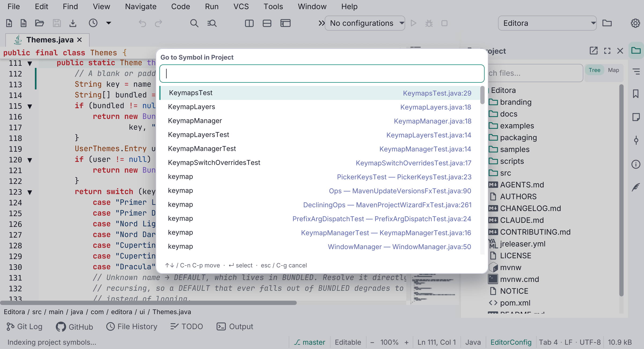The width and height of the screenshot is (644, 349).
Task: Switch project view to Tree
Action: click(x=594, y=70)
